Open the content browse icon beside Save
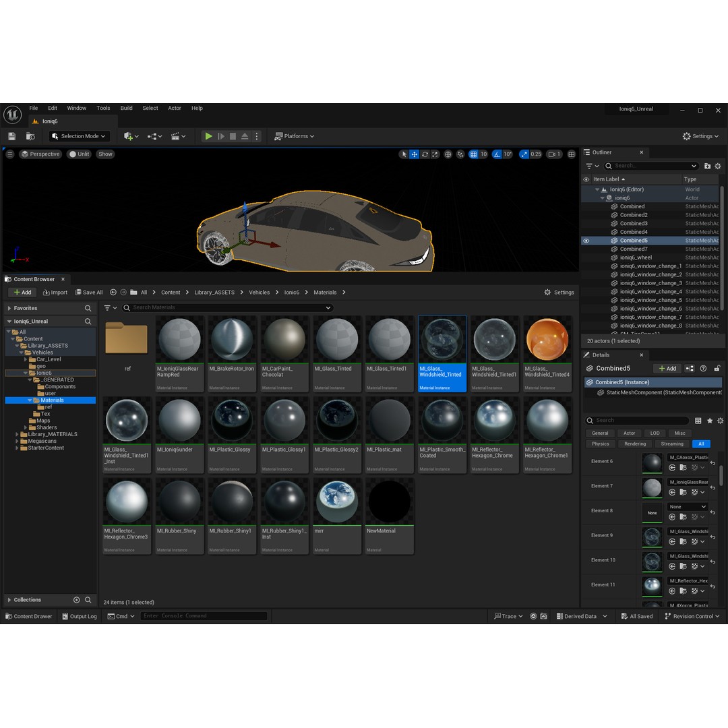 click(30, 136)
